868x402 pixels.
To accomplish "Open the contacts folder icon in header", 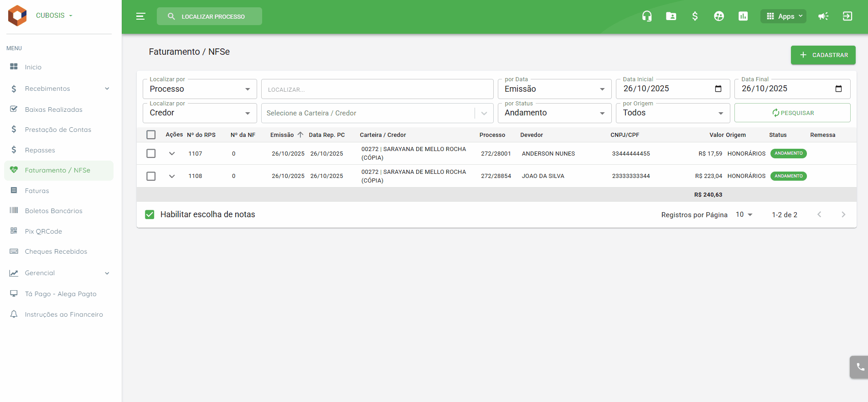I will (671, 16).
